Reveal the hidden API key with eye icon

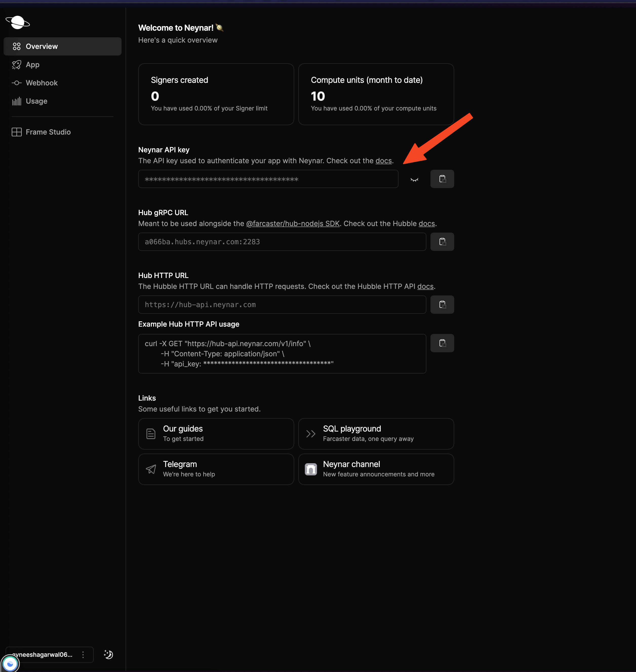414,179
